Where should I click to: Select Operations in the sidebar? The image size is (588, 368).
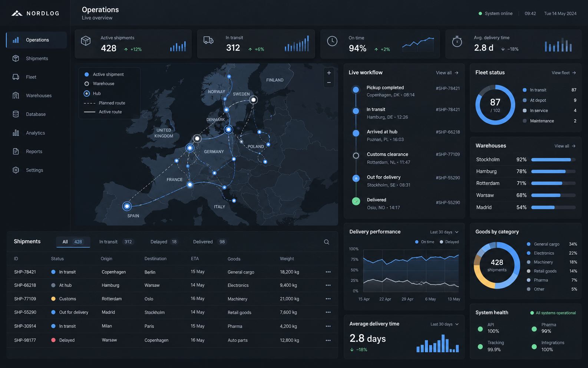tap(36, 40)
